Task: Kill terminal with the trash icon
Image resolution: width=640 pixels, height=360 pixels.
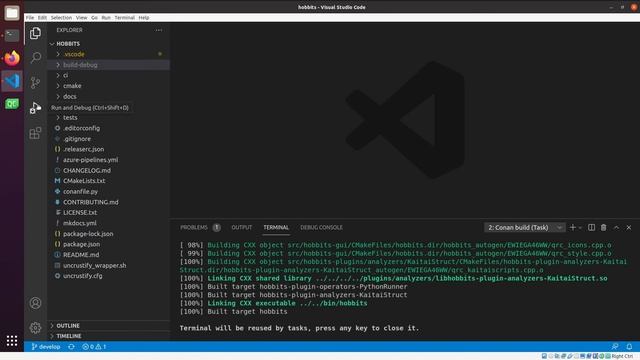Action: pos(604,227)
